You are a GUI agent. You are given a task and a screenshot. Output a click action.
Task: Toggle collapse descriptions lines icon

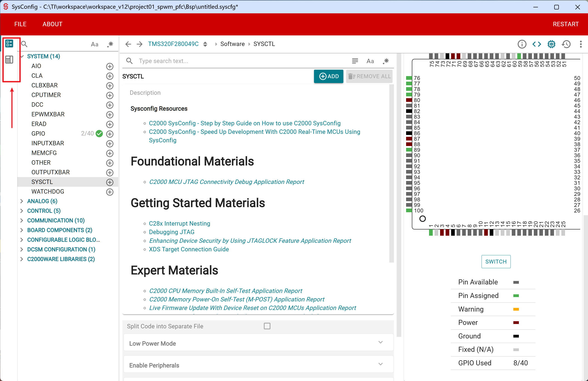click(x=355, y=61)
